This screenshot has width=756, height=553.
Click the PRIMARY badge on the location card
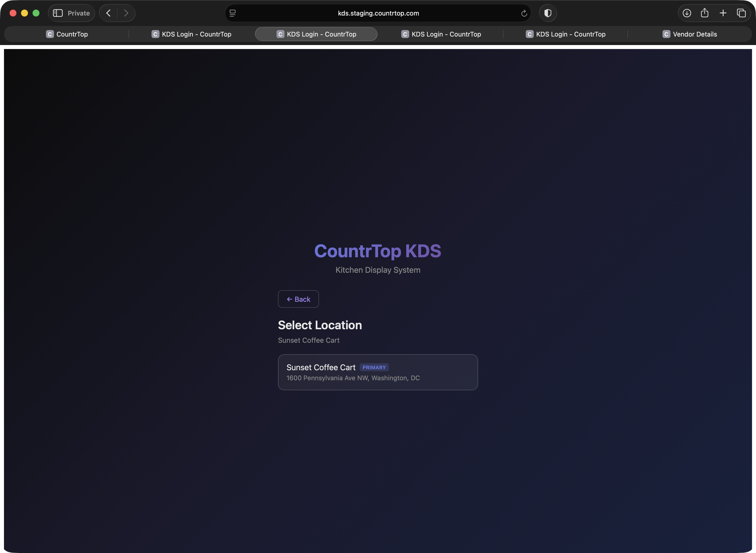374,367
